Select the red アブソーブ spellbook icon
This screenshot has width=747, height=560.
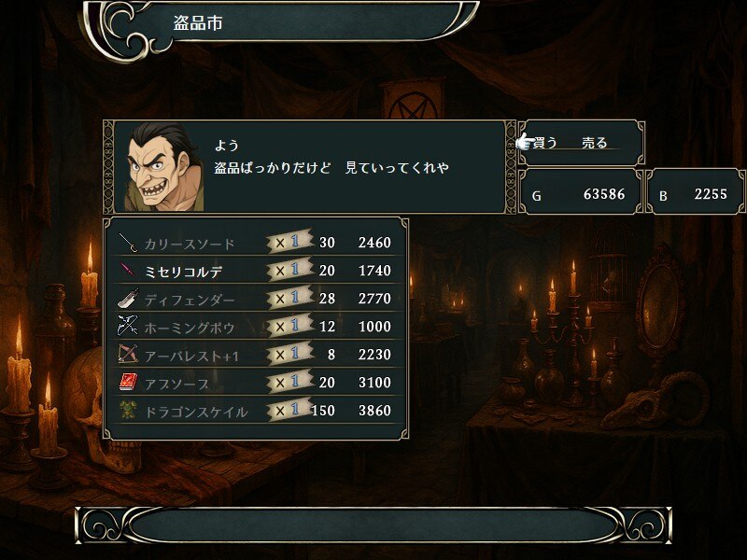128,382
